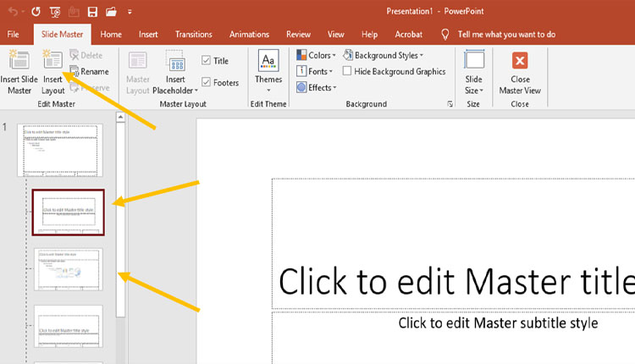Expand the Background Styles dropdown

pyautogui.click(x=385, y=56)
